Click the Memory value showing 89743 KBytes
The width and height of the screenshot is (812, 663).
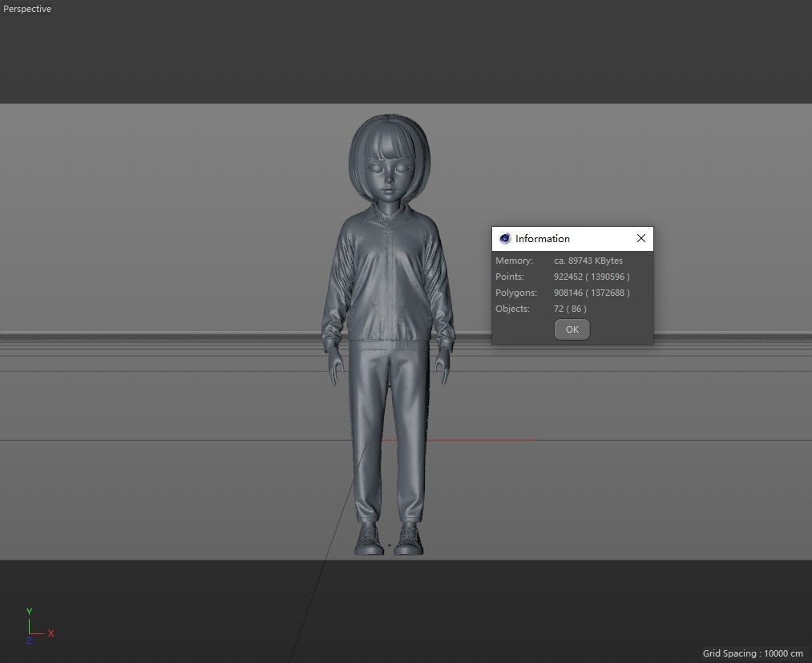click(x=588, y=260)
